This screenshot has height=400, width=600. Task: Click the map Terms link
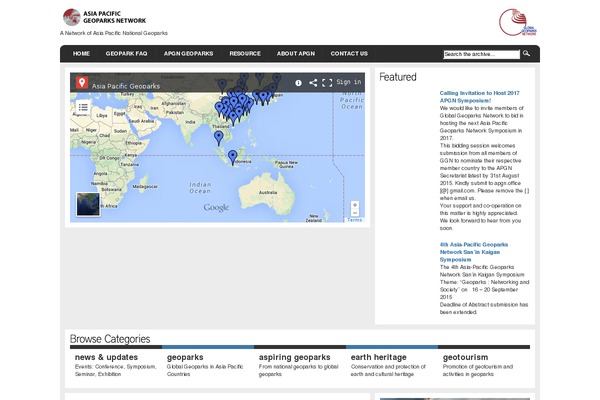point(354,220)
